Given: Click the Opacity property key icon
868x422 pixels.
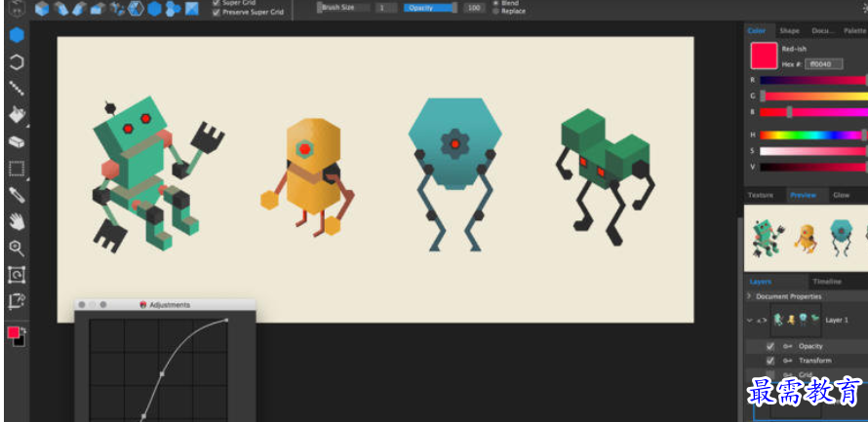Looking at the screenshot, I should [x=787, y=346].
